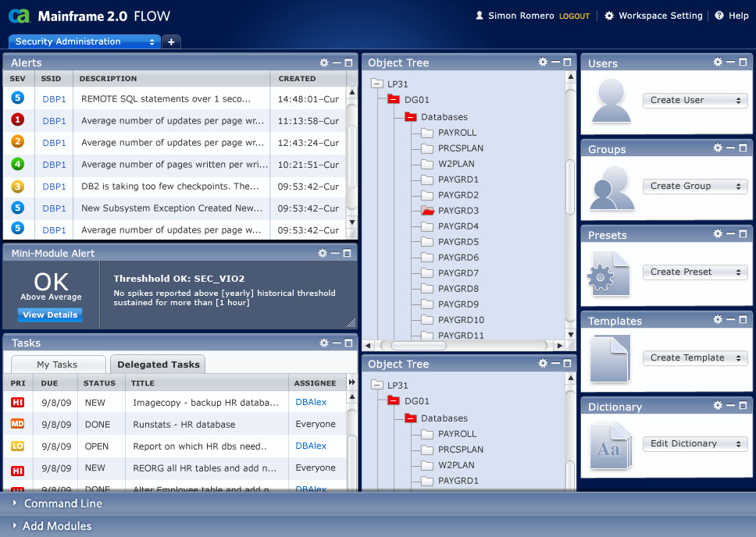Click severity 4 green alert icon

click(18, 163)
